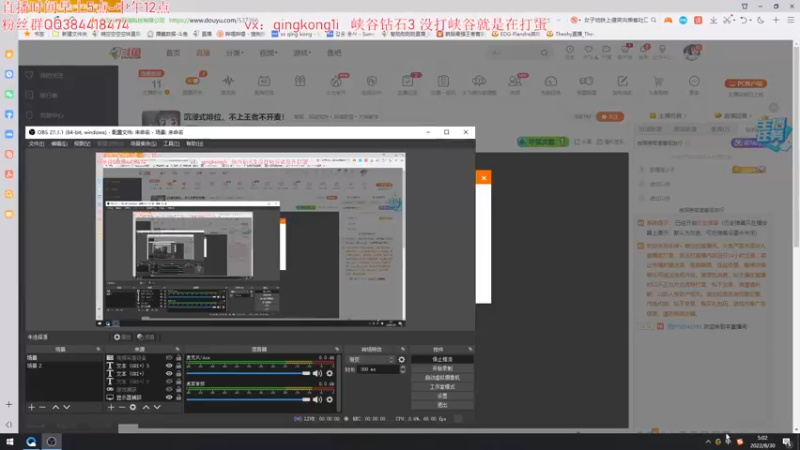Click the Douyu search magnifier icon

pos(544,53)
